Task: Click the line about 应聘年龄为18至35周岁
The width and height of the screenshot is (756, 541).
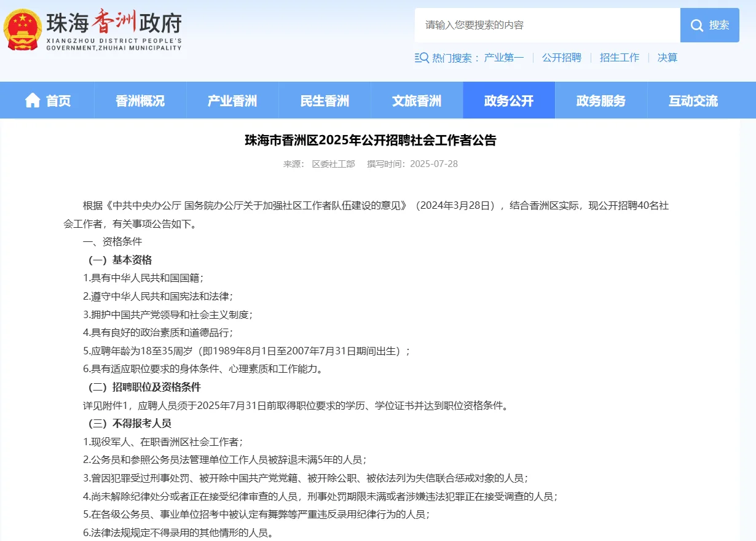Action: click(246, 351)
